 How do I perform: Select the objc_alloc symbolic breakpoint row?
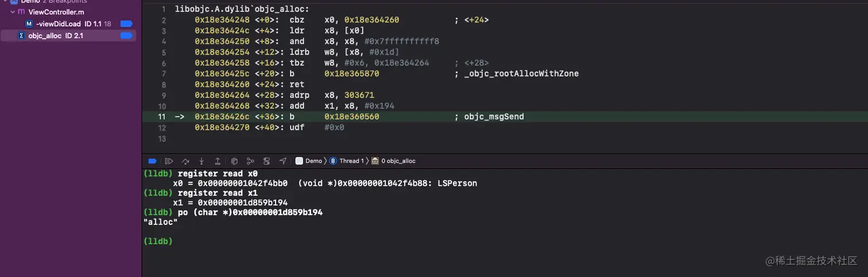click(68, 36)
